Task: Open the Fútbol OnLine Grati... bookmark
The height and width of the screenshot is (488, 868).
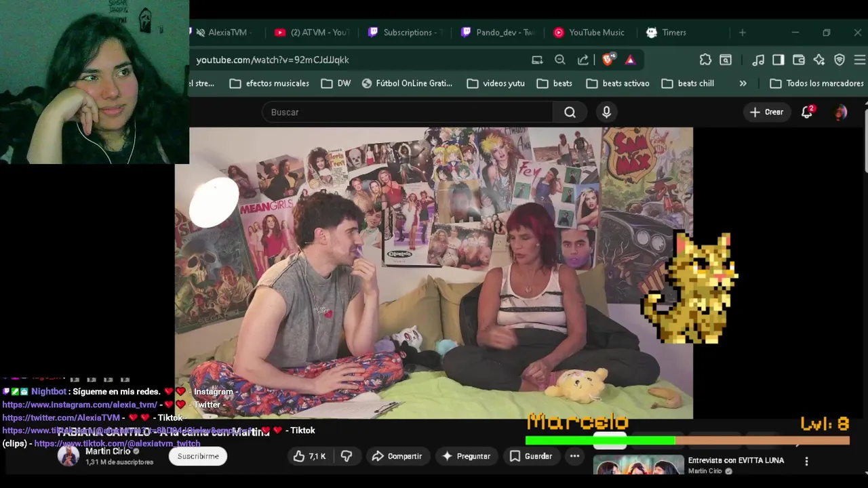Action: click(x=408, y=83)
